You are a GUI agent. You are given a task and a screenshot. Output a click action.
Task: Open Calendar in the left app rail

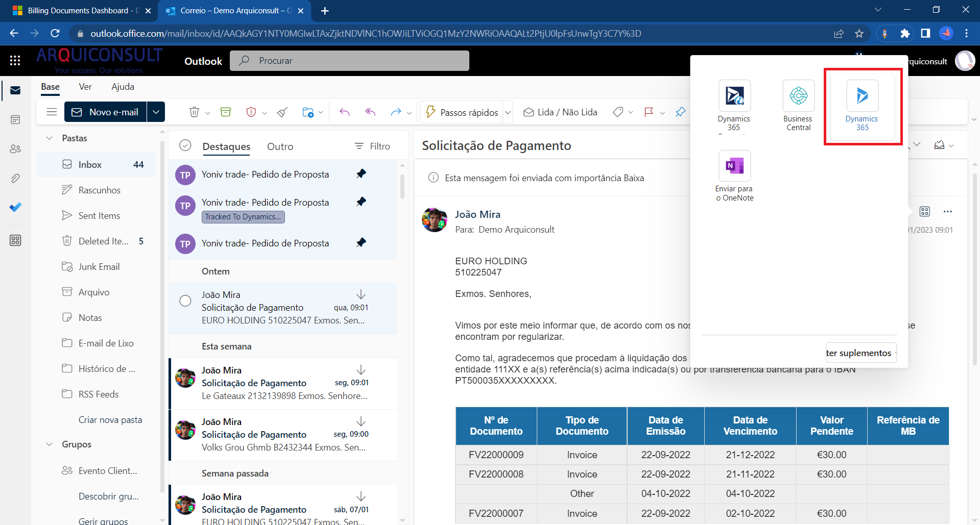pos(15,119)
